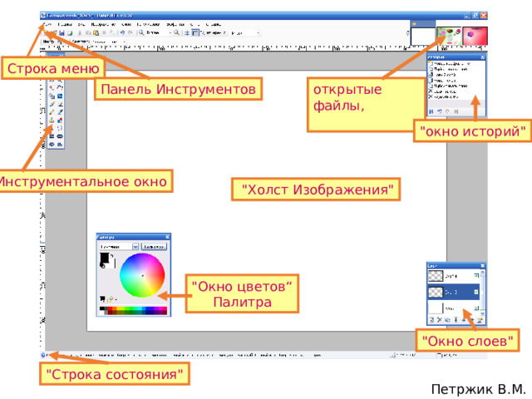The image size is (532, 399).
Task: Click the More >> button in Colors window
Action: pyautogui.click(x=154, y=247)
